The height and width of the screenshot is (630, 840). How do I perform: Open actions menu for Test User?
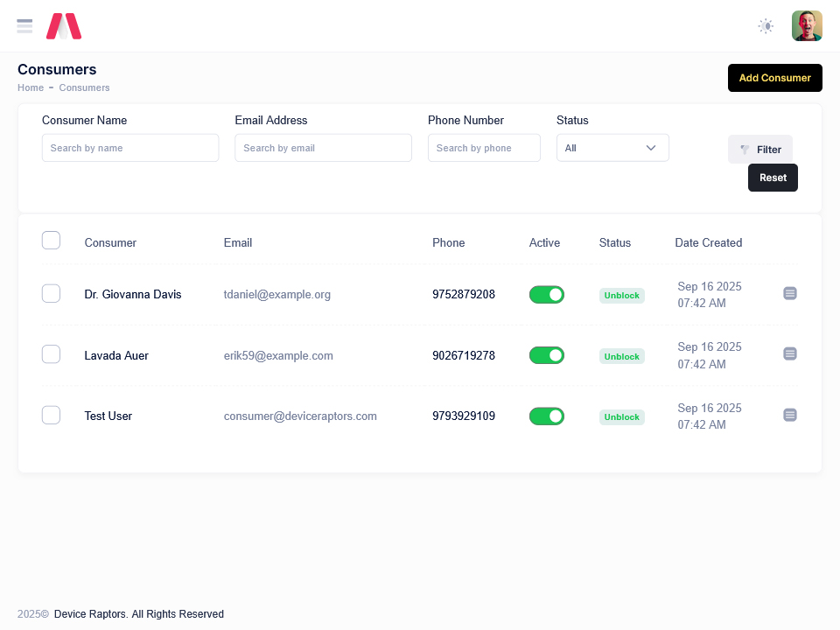click(x=789, y=415)
